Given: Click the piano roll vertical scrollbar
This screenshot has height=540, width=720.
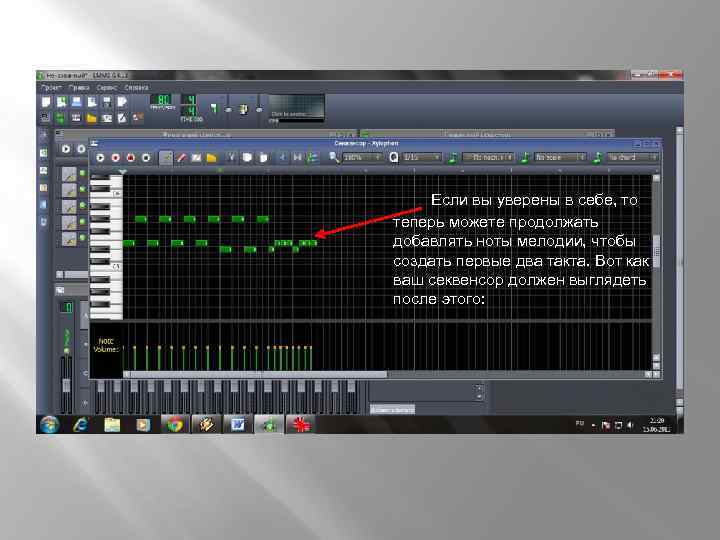Looking at the screenshot, I should (x=657, y=251).
